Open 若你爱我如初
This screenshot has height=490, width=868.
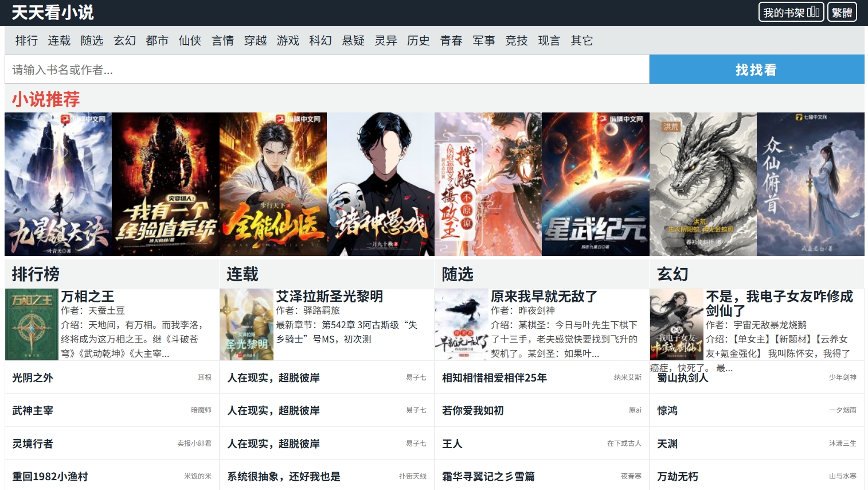pyautogui.click(x=473, y=410)
